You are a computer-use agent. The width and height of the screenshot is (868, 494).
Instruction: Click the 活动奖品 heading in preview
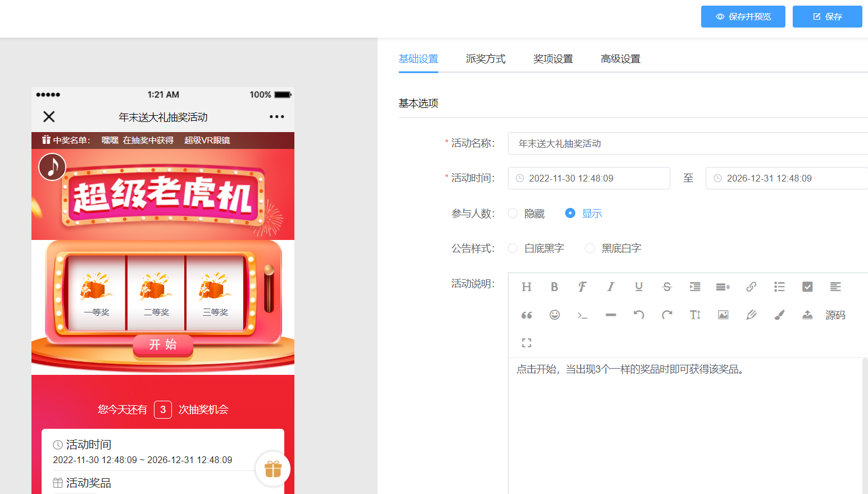[x=88, y=483]
